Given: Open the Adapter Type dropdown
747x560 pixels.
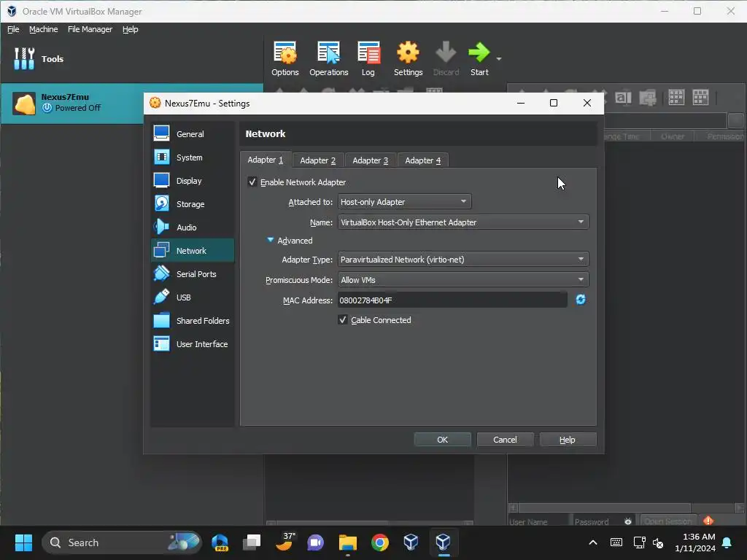Looking at the screenshot, I should pyautogui.click(x=463, y=259).
